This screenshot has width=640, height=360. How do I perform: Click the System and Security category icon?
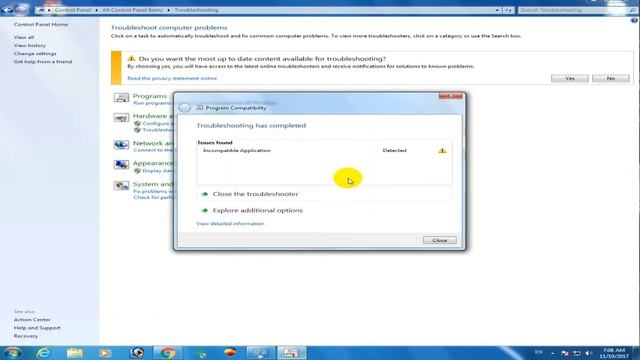121,186
